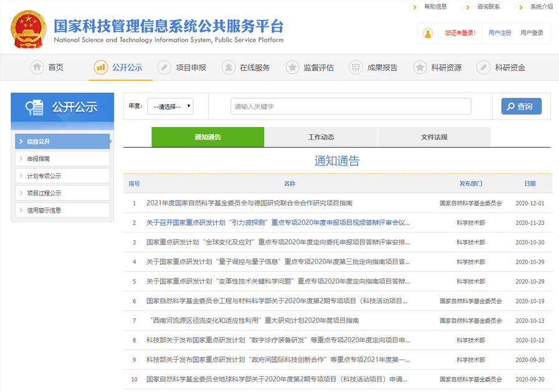Expand 计划专项公示 in the sidebar

(x=62, y=176)
